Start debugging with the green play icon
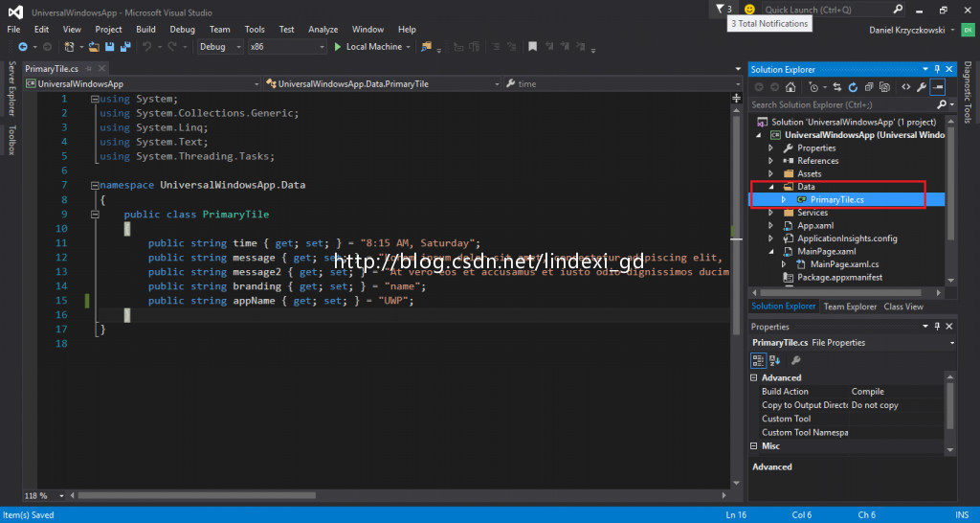 pyautogui.click(x=338, y=47)
